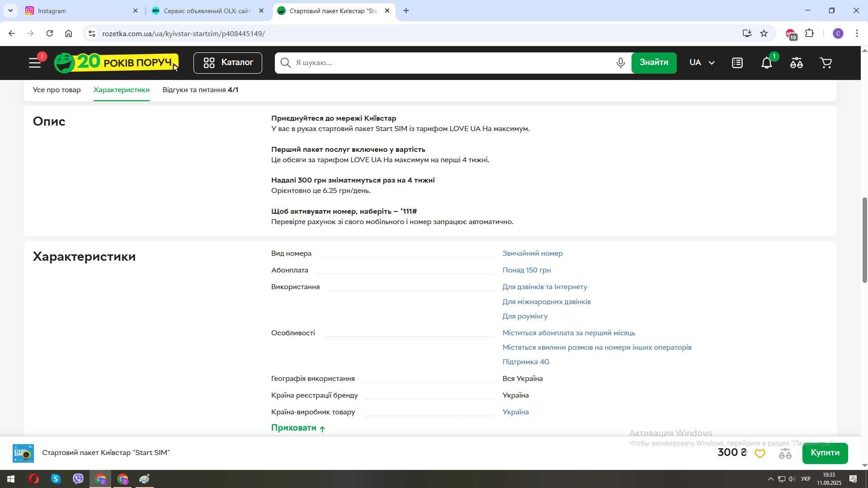
Task: Follow the Понад 150 грн link
Action: pyautogui.click(x=526, y=270)
